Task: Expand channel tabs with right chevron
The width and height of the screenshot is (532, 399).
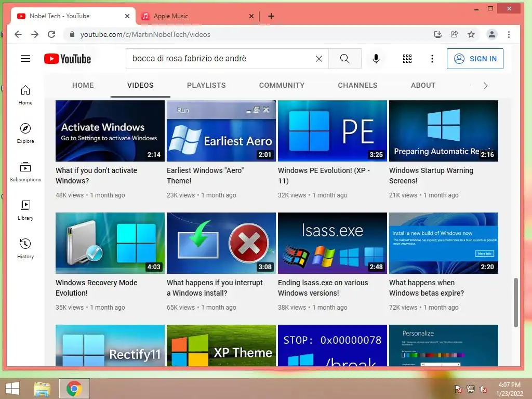Action: click(486, 86)
